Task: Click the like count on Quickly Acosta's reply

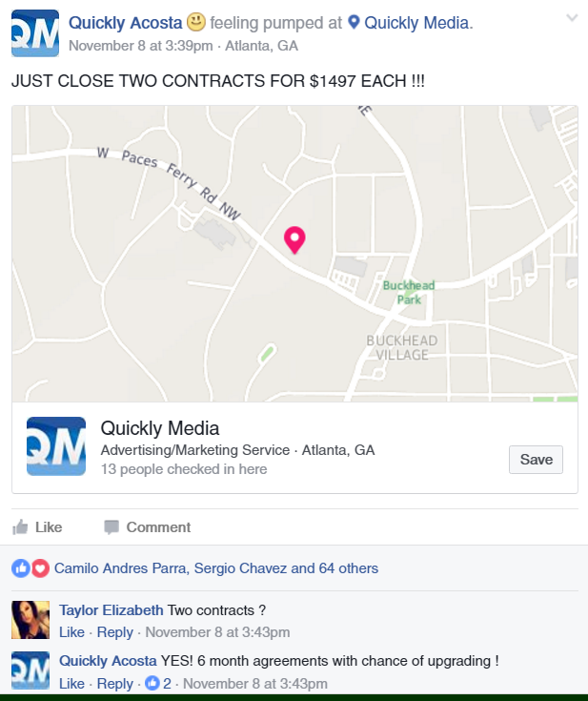Action: 158,683
